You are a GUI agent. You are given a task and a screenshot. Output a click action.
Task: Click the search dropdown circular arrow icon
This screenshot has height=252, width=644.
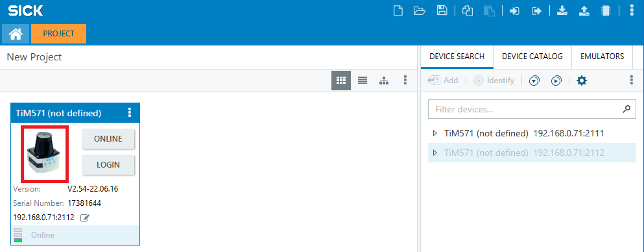[x=534, y=81]
